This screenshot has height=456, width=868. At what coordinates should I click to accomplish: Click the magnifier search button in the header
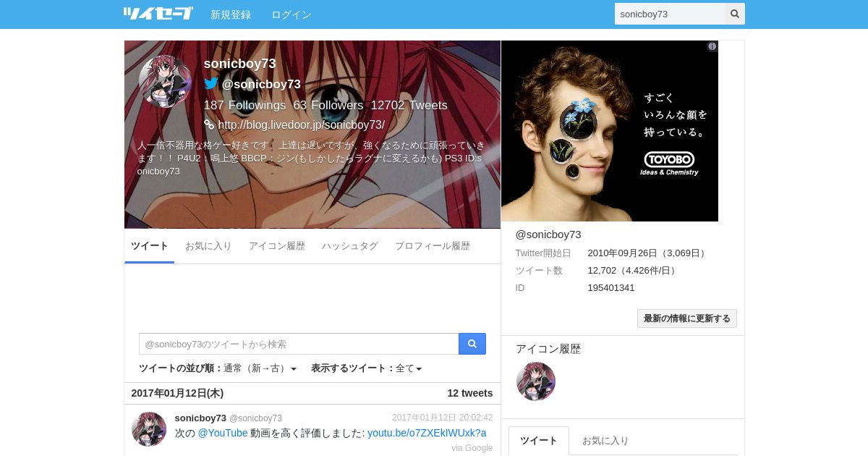point(735,14)
